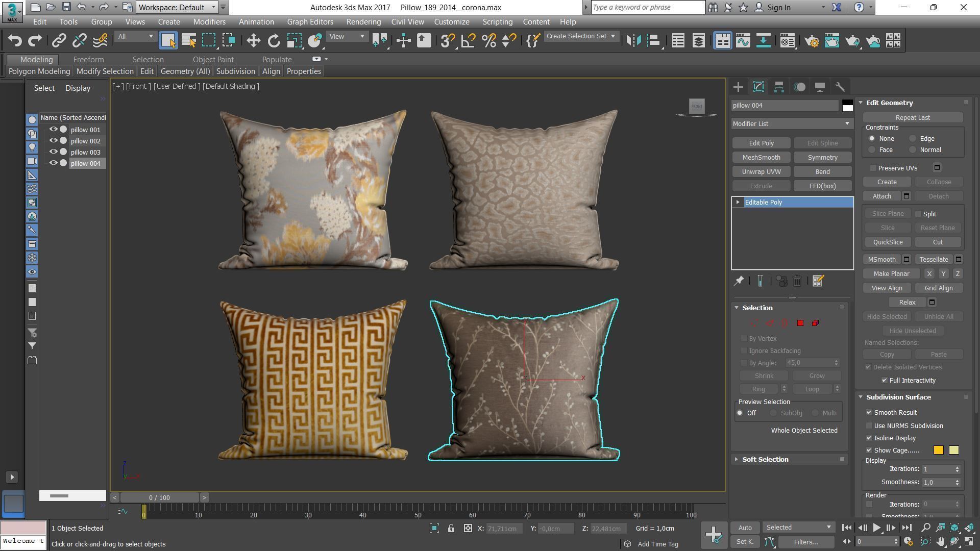Select the Undo arrow in main toolbar

(x=15, y=40)
